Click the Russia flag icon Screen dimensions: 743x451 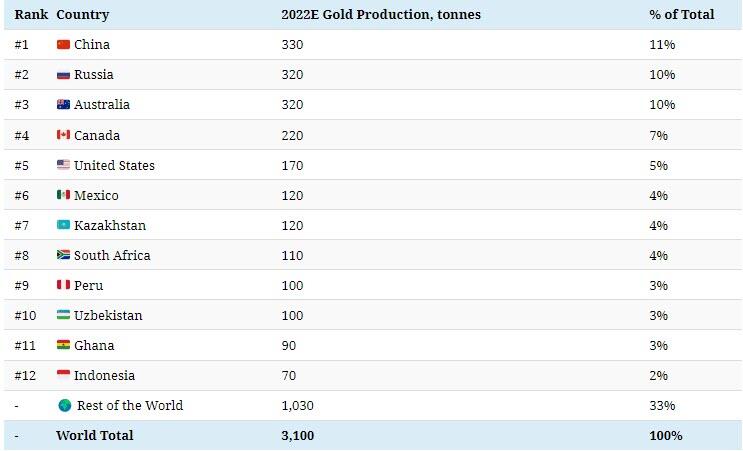pos(63,75)
